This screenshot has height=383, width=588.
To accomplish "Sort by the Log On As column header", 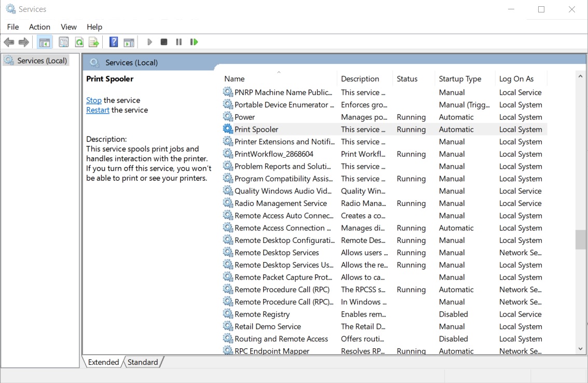I will [521, 79].
